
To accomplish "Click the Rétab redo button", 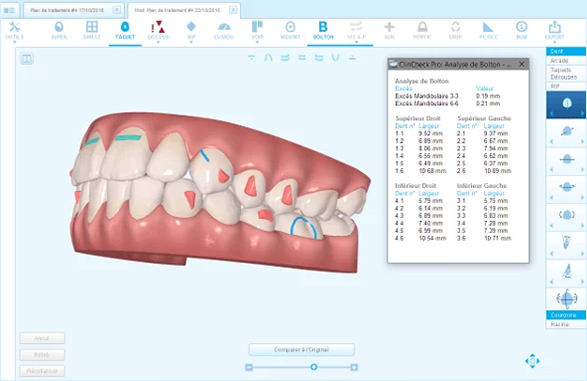I will click(42, 355).
